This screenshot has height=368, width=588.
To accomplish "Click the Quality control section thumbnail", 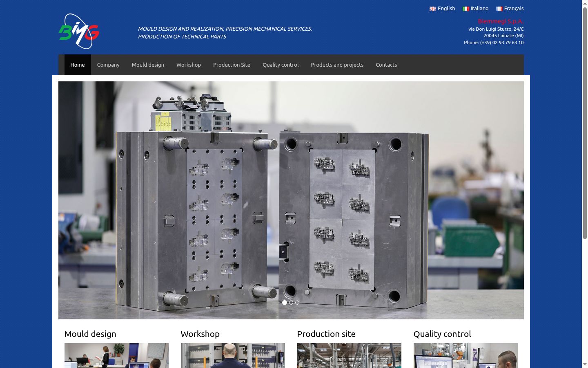I will (465, 355).
